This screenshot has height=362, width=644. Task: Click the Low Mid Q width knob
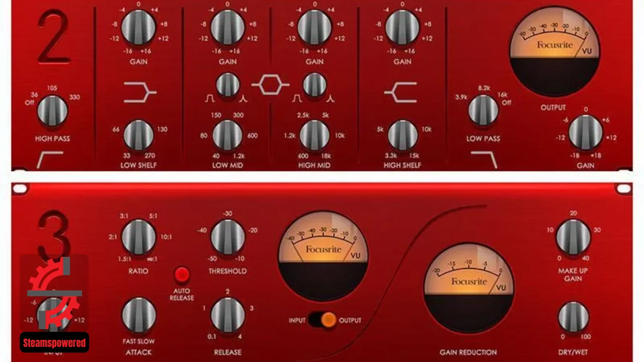point(228,84)
